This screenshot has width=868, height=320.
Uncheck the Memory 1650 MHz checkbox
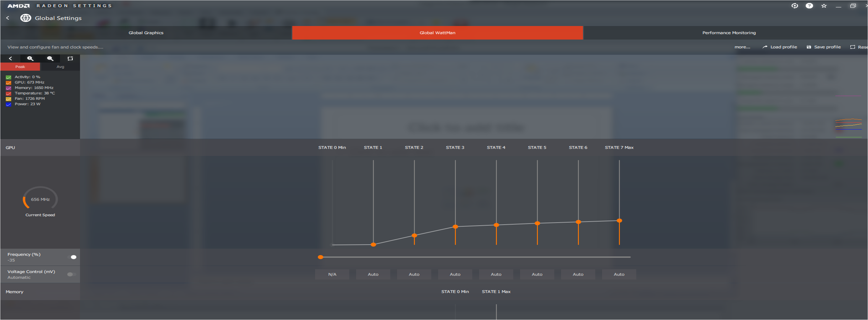pos(9,88)
